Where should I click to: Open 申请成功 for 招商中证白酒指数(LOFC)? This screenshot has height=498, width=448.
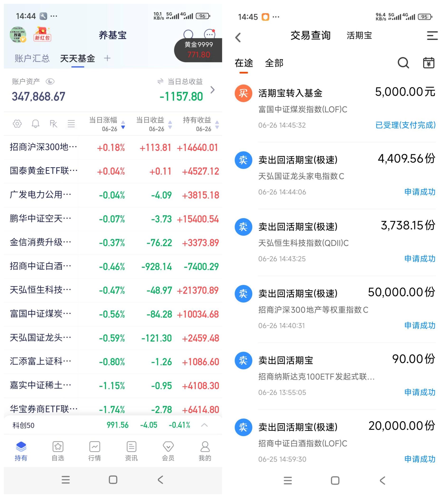click(420, 459)
